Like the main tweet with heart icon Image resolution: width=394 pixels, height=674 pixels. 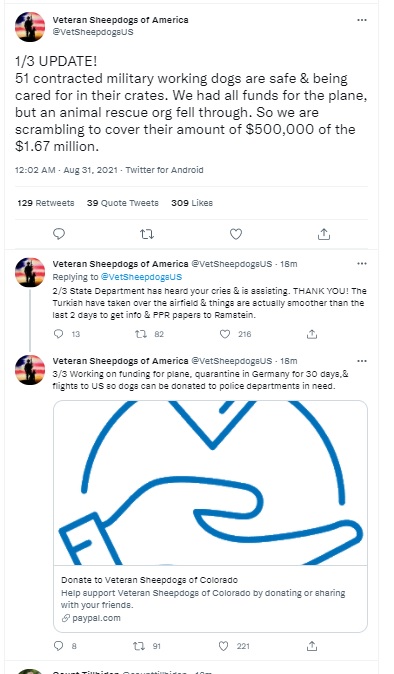tap(235, 234)
